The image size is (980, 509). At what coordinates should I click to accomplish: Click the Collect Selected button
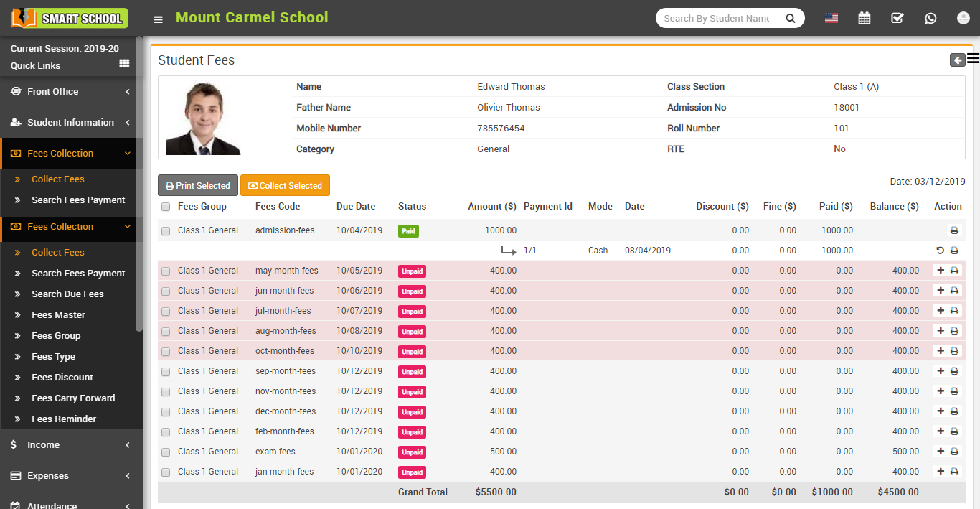(285, 185)
